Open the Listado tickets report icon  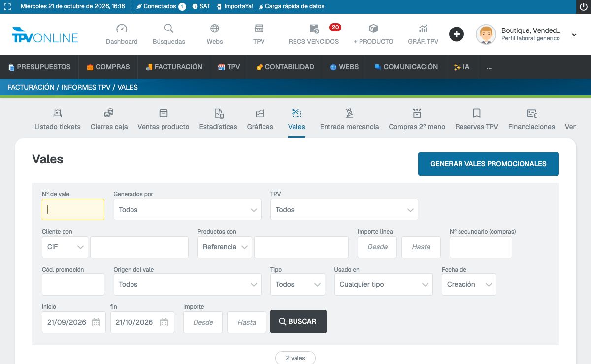58,113
